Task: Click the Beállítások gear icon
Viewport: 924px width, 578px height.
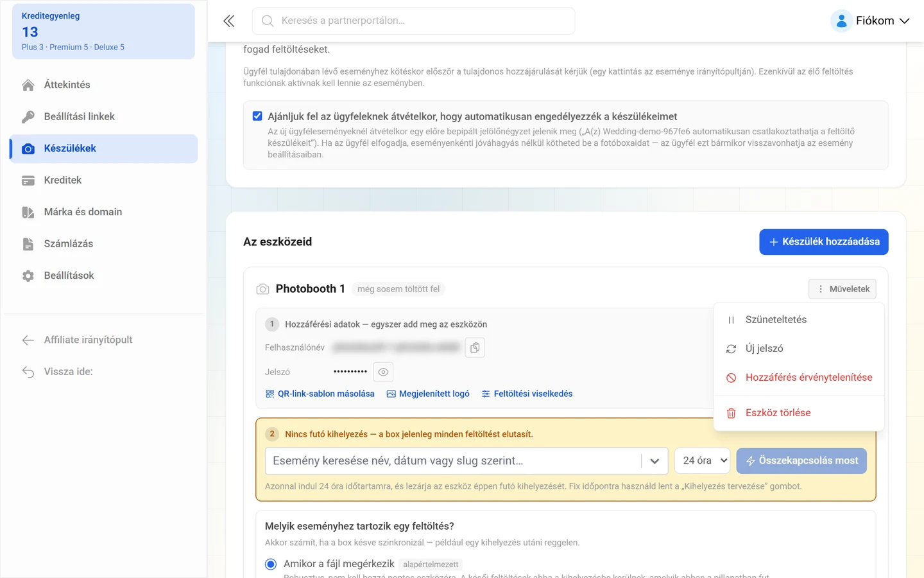Action: (28, 276)
